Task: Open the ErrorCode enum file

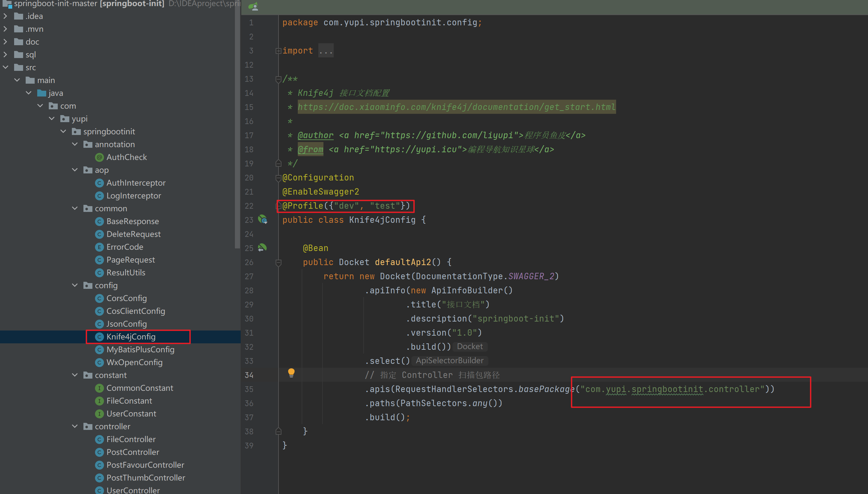Action: (x=125, y=247)
